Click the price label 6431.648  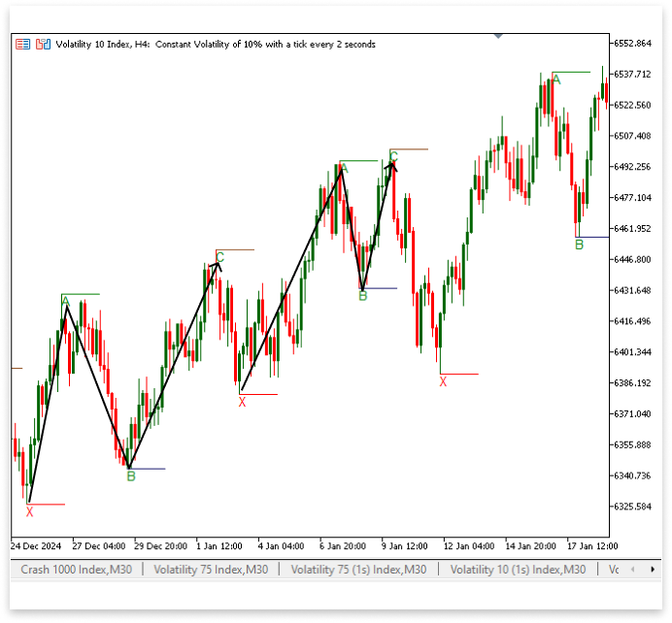coord(632,290)
